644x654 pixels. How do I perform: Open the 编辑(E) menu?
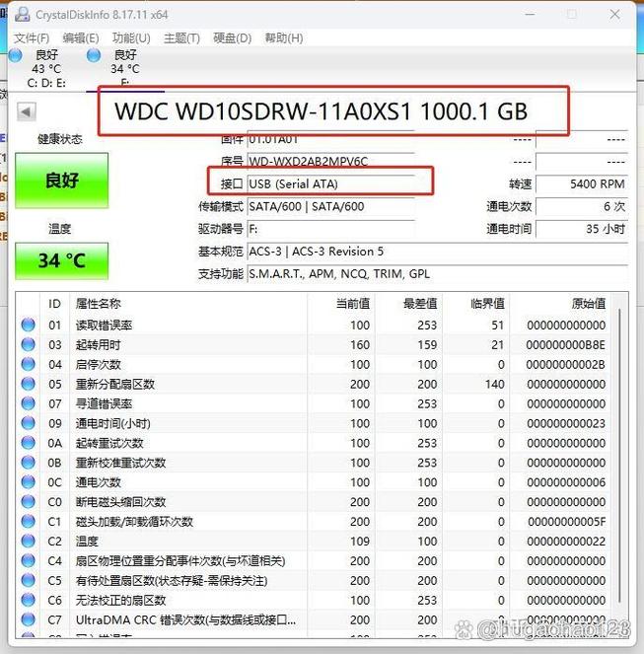click(81, 38)
